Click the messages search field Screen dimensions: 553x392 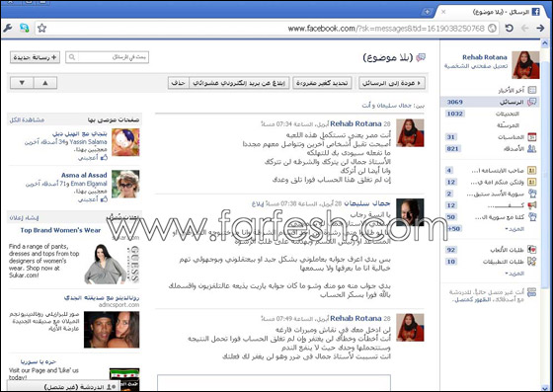tap(107, 57)
